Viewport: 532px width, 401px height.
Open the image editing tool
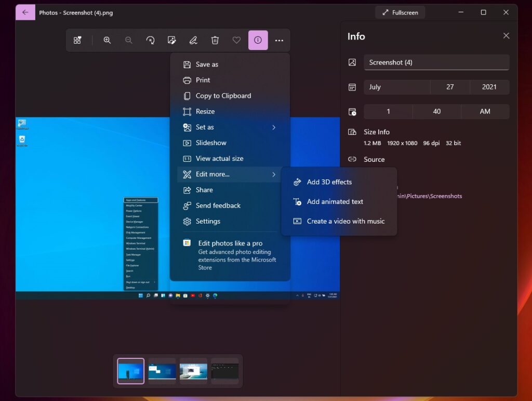[x=172, y=40]
